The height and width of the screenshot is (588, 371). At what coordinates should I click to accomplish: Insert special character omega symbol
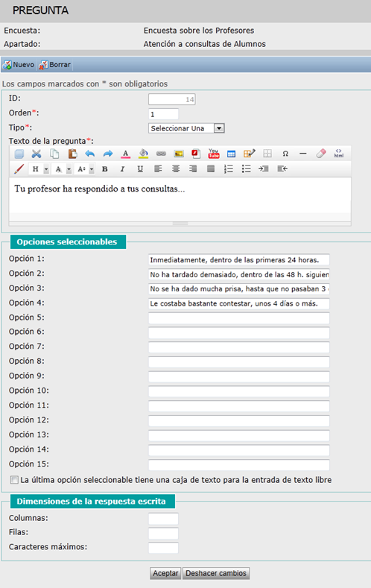(x=285, y=154)
